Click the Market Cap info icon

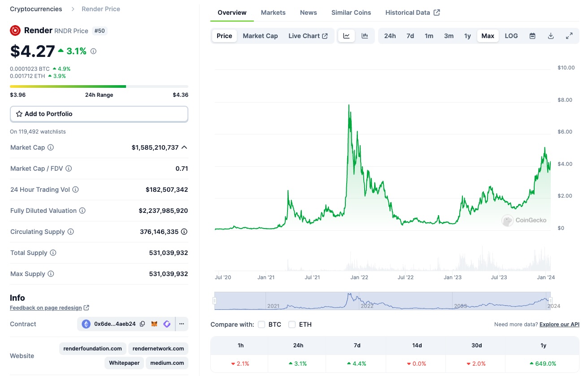click(x=51, y=147)
